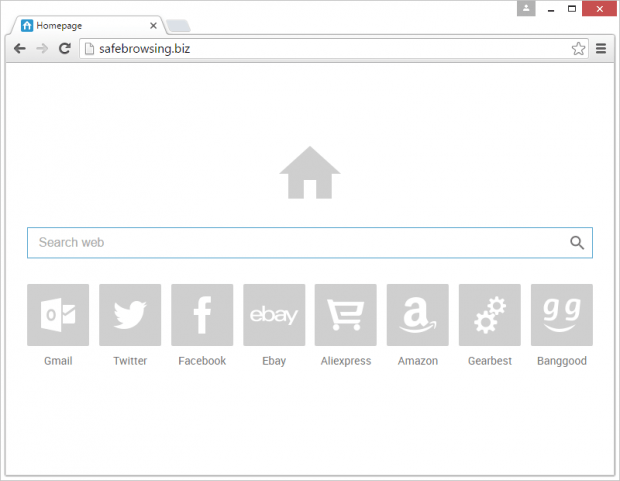Click the Homepage tab favicon
This screenshot has height=481, width=620.
coord(27,26)
